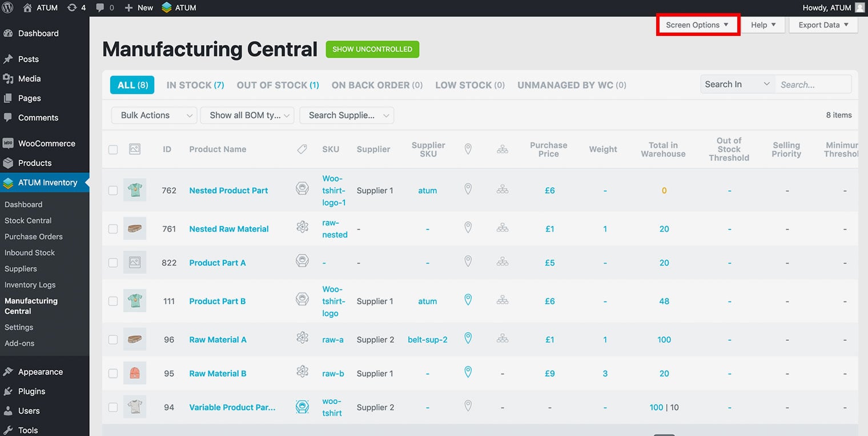868x436 pixels.
Task: Open the Bulk Actions dropdown
Action: 154,115
